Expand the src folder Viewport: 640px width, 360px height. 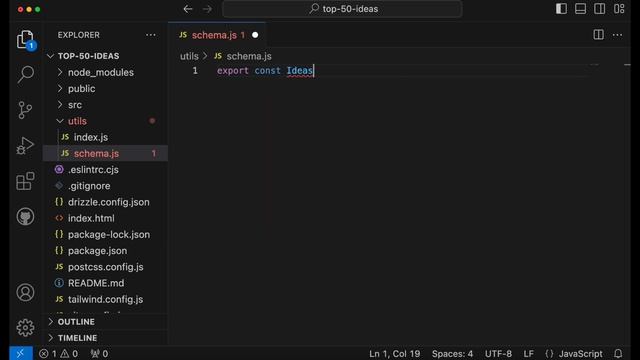pyautogui.click(x=60, y=105)
